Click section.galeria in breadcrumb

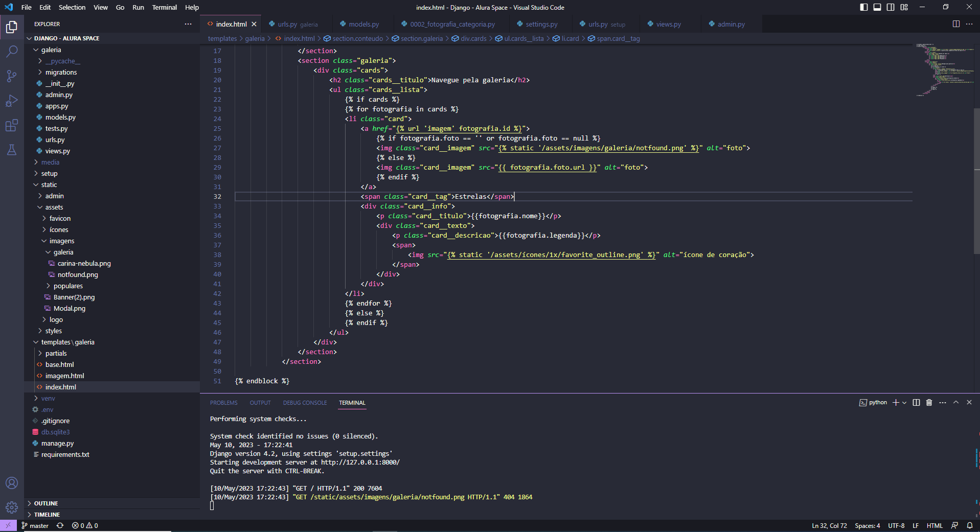(x=417, y=38)
